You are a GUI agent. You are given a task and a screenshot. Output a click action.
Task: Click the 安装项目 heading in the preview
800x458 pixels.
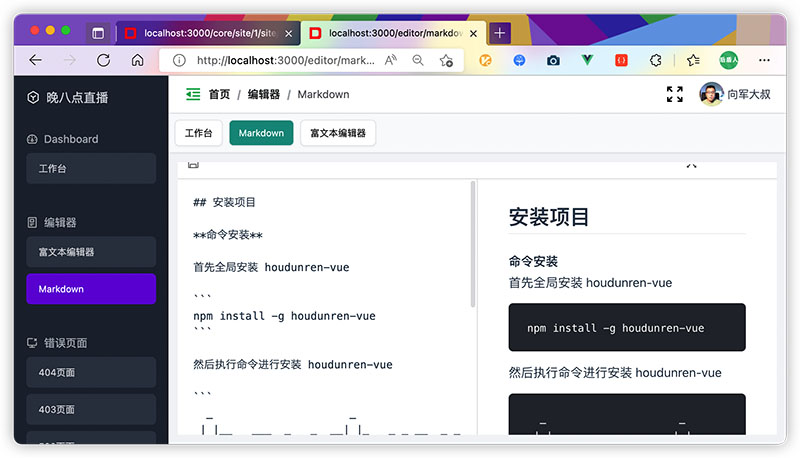[x=549, y=217]
